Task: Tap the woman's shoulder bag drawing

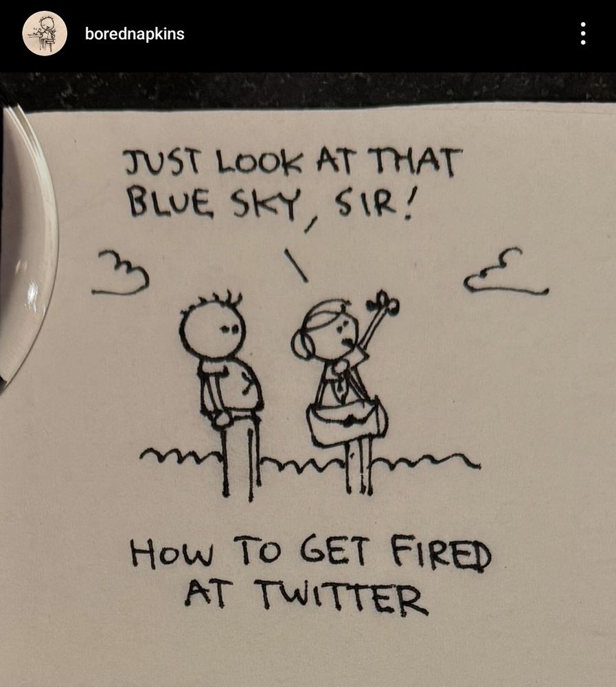Action: point(348,422)
